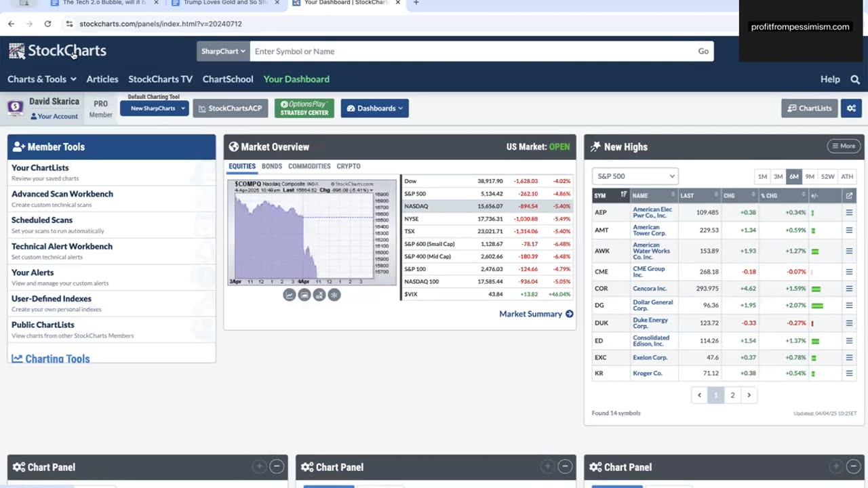Open the Technical Alert Workbench link
The height and width of the screenshot is (488, 868).
(62, 247)
